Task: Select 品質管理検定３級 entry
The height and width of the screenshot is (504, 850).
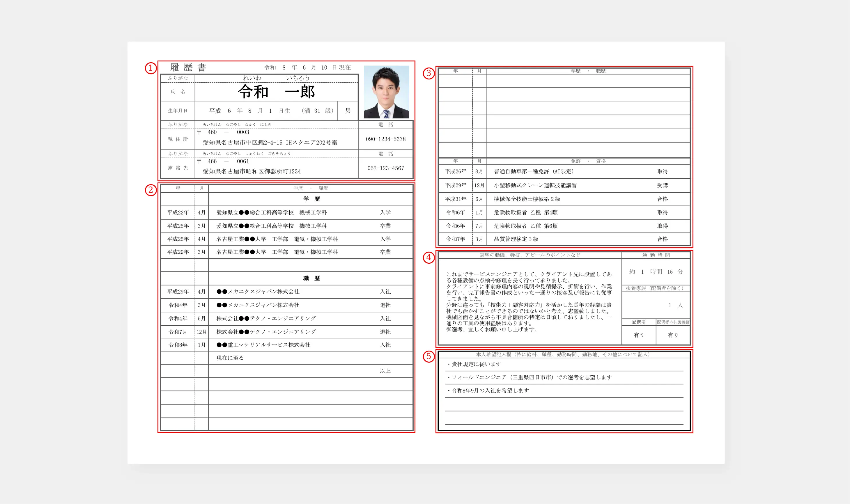Action: (x=516, y=239)
